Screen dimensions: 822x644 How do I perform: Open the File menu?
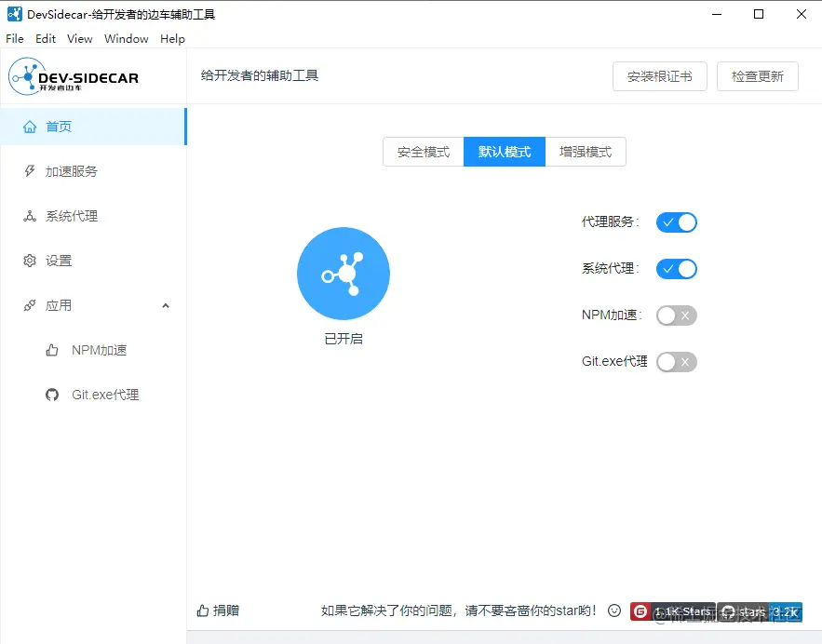coord(15,39)
